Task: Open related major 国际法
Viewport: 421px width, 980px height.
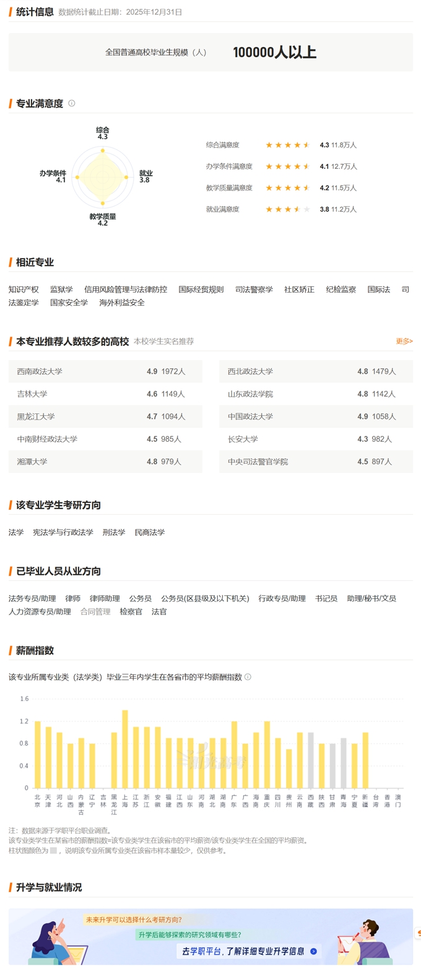Action: coord(379,290)
